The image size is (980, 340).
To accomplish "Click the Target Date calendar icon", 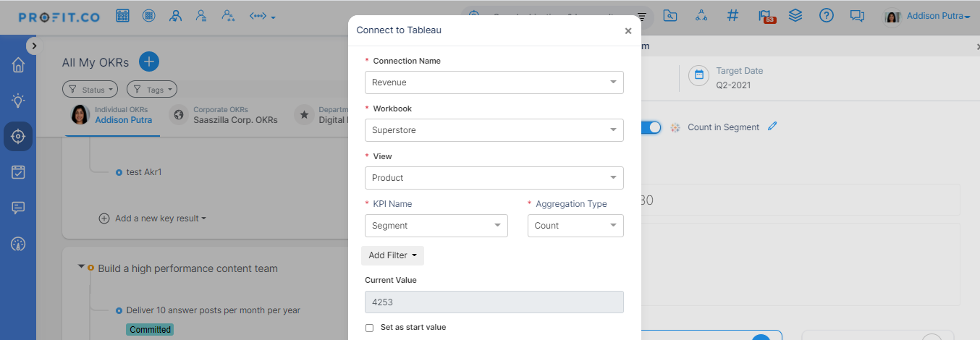I will [x=699, y=75].
